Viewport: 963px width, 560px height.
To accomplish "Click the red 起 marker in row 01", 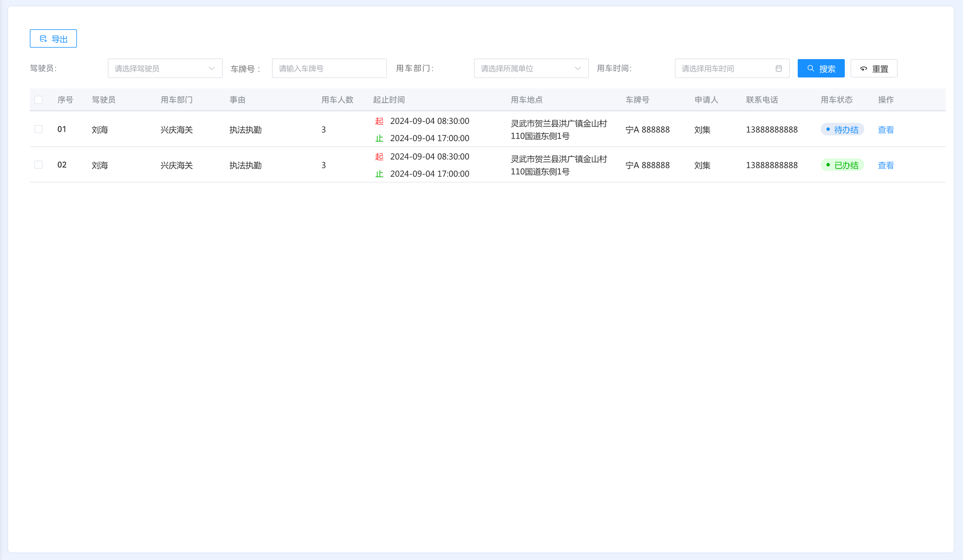I will coord(379,121).
